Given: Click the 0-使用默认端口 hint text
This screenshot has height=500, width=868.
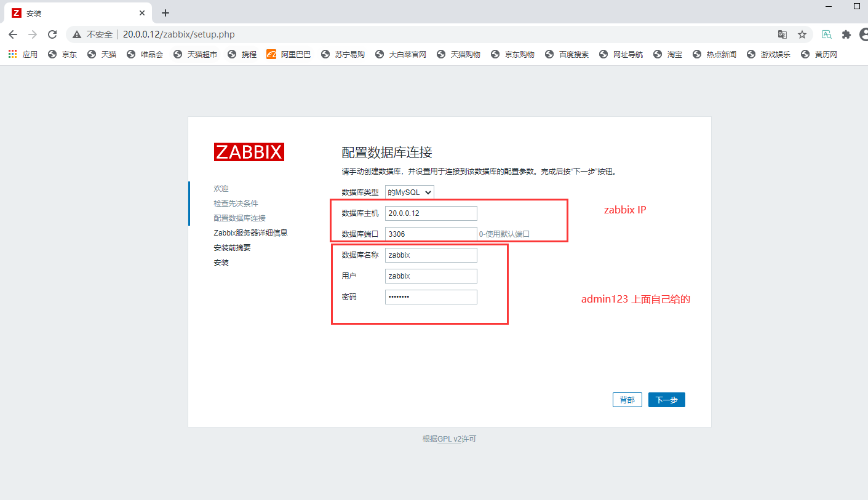Looking at the screenshot, I should (x=504, y=234).
